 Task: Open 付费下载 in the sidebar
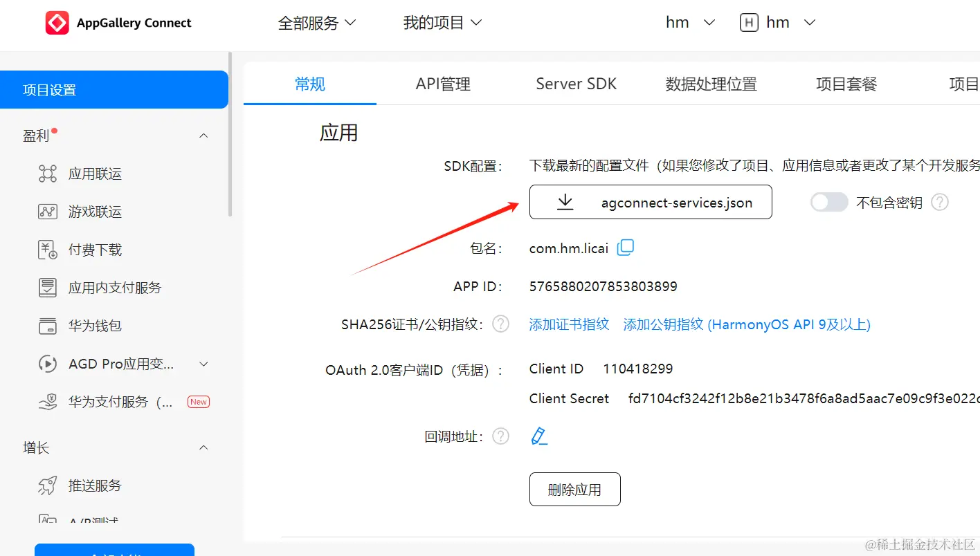click(95, 250)
